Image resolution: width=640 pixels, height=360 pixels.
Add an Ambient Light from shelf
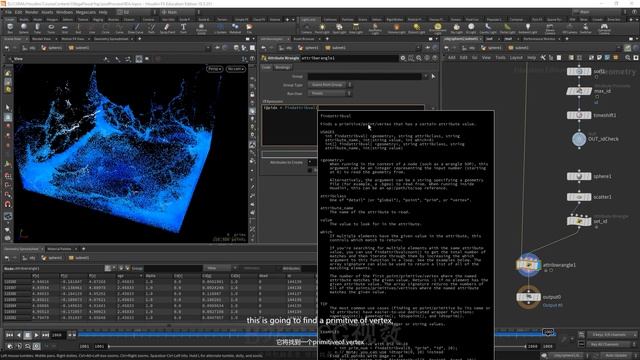tap(527, 28)
